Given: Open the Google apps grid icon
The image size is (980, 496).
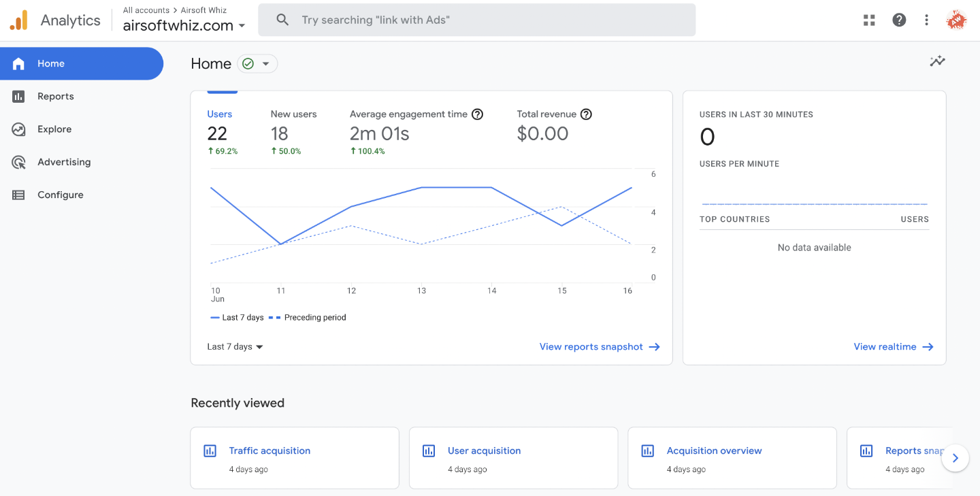Looking at the screenshot, I should point(869,20).
